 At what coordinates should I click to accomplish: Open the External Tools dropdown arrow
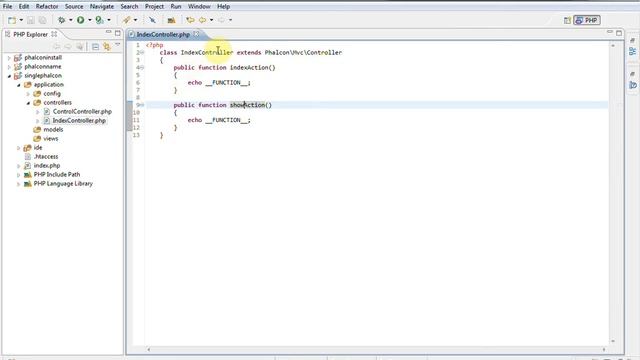pos(136,20)
